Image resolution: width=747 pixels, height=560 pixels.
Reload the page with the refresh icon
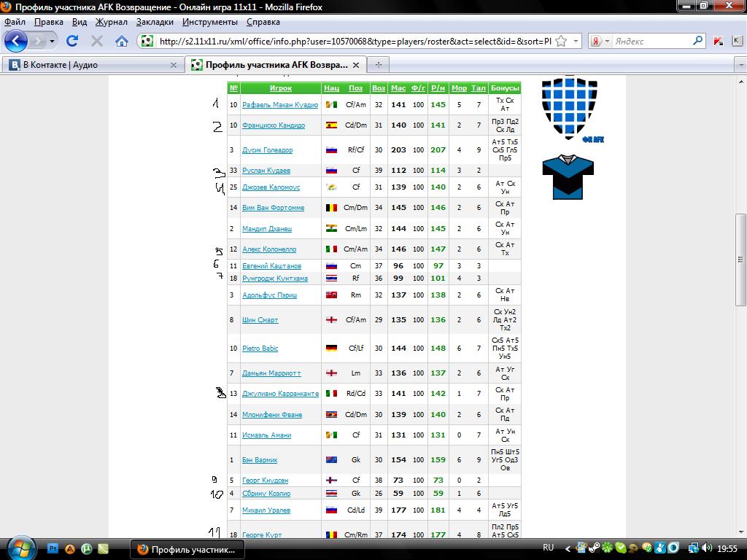(72, 42)
